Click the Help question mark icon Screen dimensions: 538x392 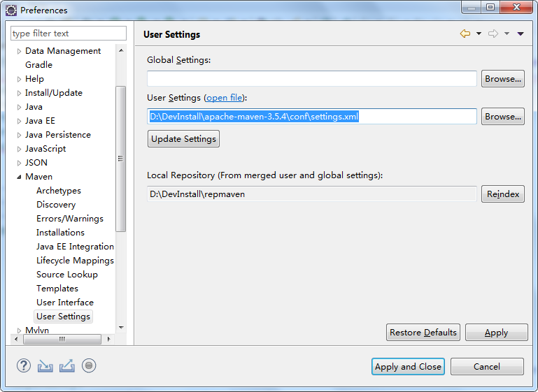24,365
